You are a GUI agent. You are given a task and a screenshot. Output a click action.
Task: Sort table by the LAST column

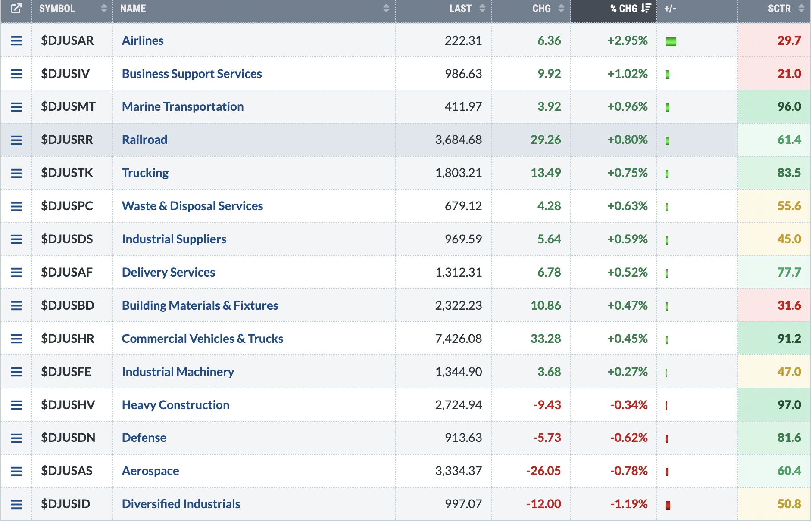point(443,9)
